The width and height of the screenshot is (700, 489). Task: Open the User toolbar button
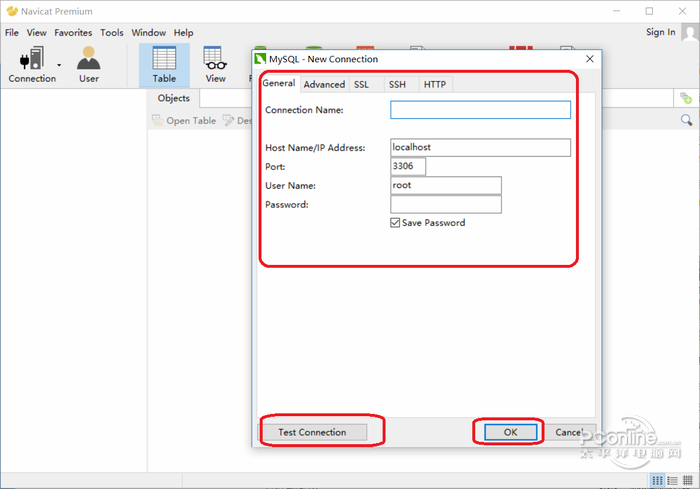point(88,65)
